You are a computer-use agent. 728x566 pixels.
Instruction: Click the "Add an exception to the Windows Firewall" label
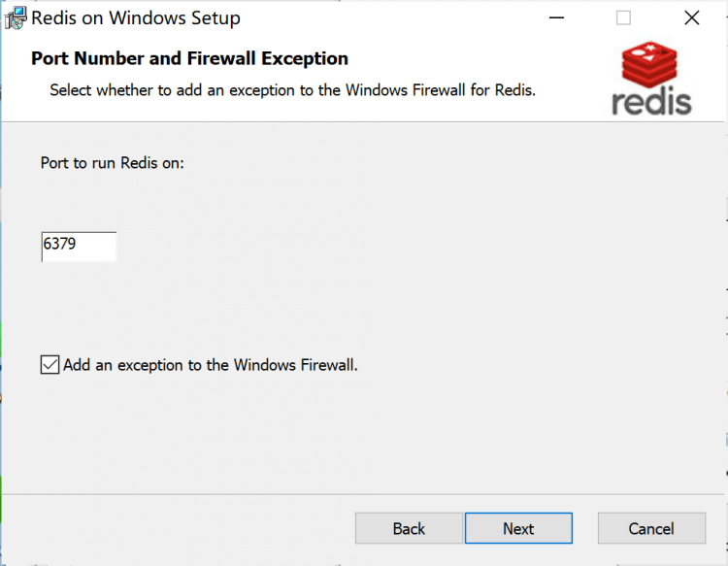[211, 365]
